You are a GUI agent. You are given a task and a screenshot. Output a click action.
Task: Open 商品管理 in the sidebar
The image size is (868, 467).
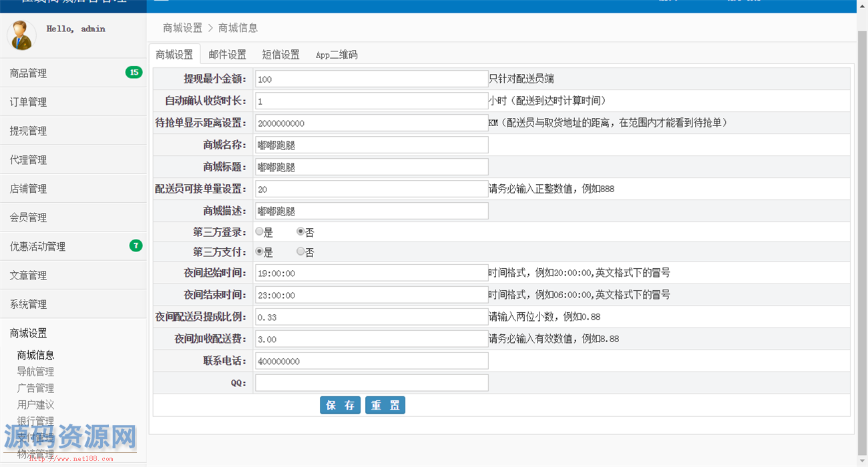(73, 73)
